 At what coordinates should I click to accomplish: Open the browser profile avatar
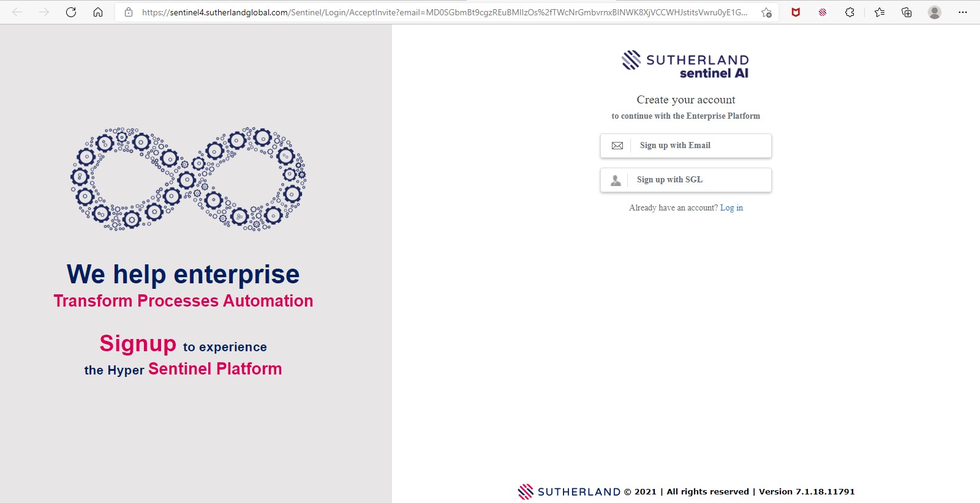click(934, 12)
